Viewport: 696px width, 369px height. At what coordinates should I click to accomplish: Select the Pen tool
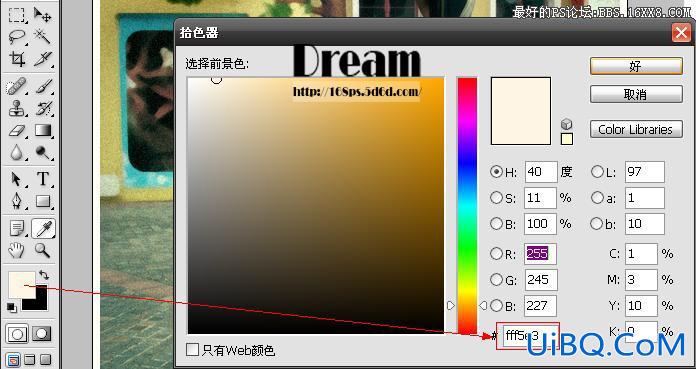point(17,201)
